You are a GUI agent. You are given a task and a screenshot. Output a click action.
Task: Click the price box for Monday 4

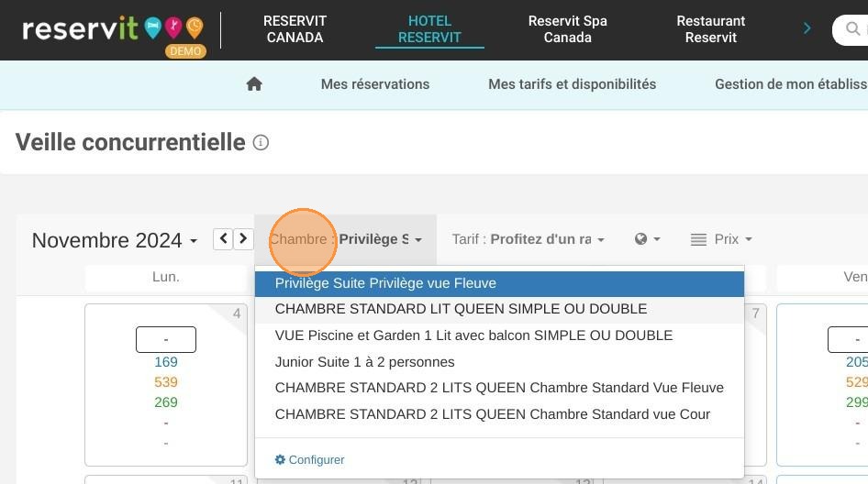[x=166, y=339]
